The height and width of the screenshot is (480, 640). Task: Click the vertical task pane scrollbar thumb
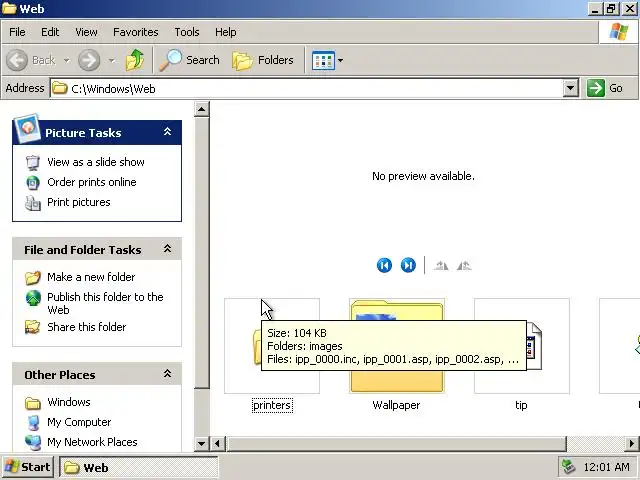[202, 253]
